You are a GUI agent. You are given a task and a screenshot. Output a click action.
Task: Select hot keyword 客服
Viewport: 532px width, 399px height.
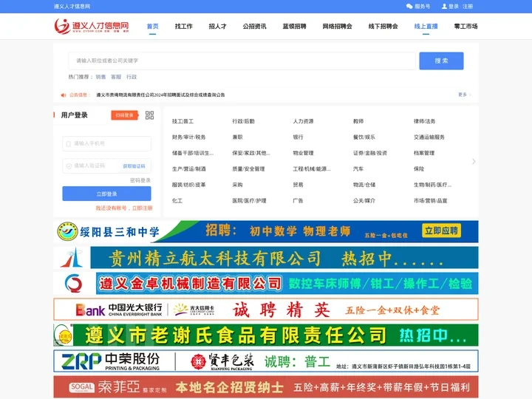116,77
